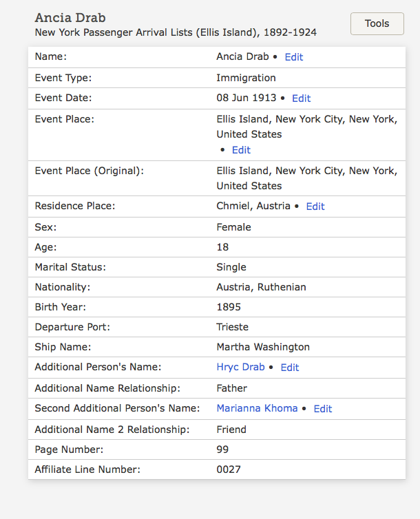Select the Affiliate Line Number 0027
The image size is (420, 519).
[x=229, y=470]
